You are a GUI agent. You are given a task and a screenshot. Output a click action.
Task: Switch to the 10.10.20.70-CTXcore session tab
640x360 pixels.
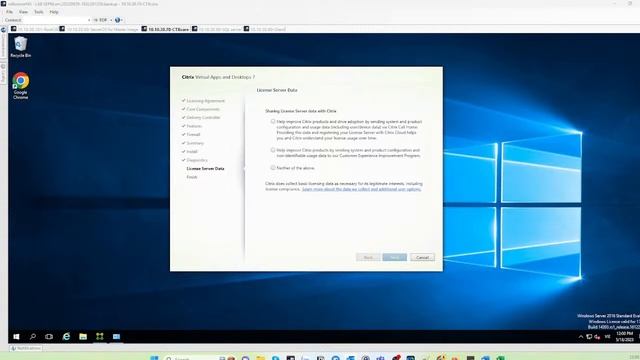(x=165, y=29)
